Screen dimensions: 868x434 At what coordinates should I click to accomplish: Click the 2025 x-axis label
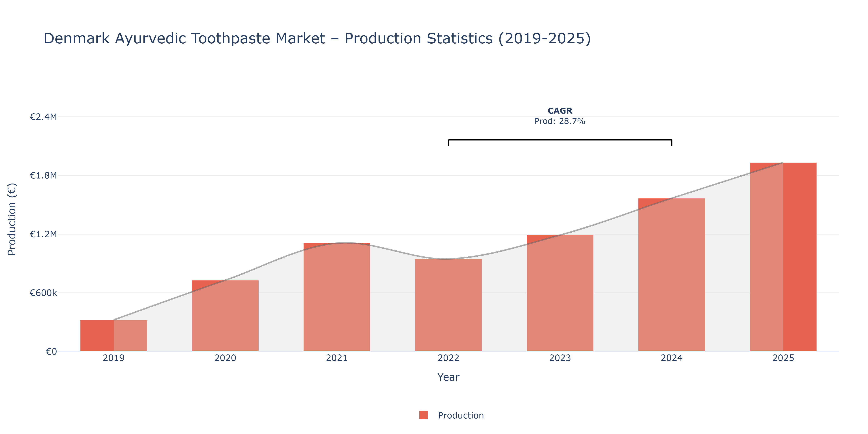[x=783, y=358]
